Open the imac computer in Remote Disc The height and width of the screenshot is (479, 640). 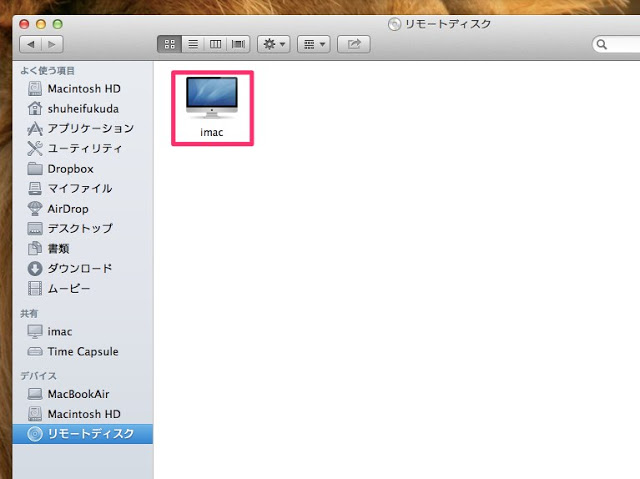(212, 107)
